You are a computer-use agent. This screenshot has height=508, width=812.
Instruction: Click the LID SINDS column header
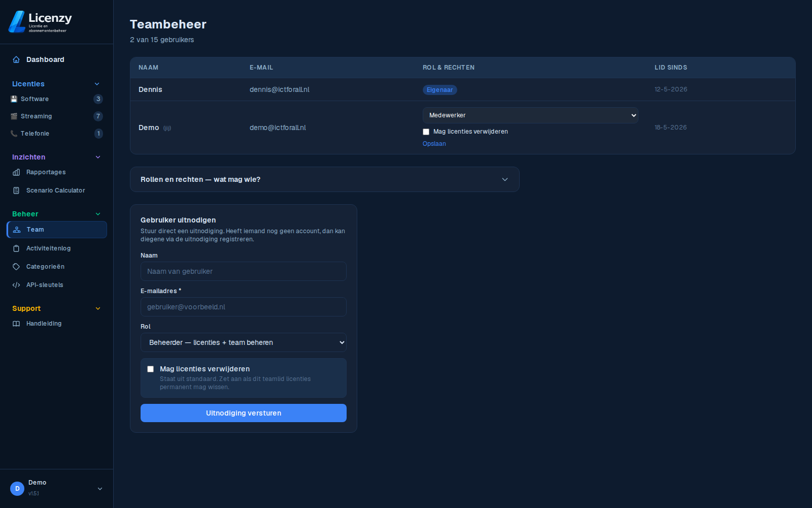(671, 68)
